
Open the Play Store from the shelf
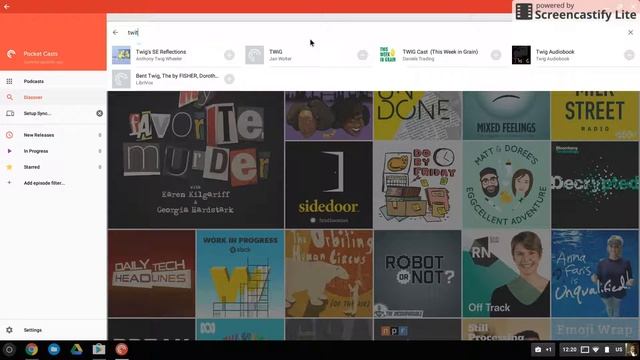pyautogui.click(x=99, y=349)
